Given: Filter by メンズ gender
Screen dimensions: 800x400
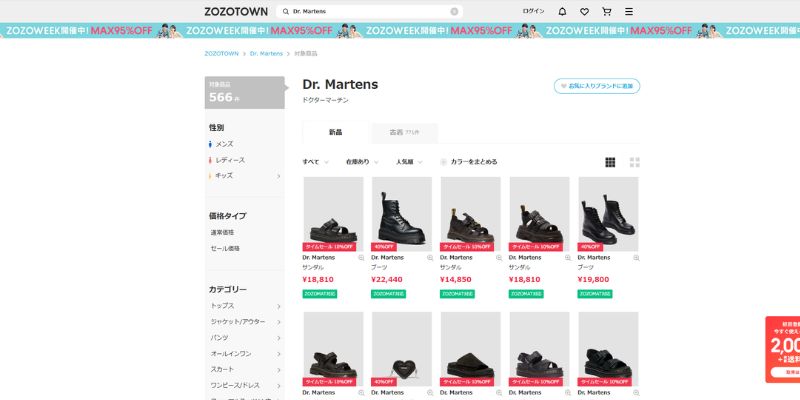Looking at the screenshot, I should pos(224,144).
